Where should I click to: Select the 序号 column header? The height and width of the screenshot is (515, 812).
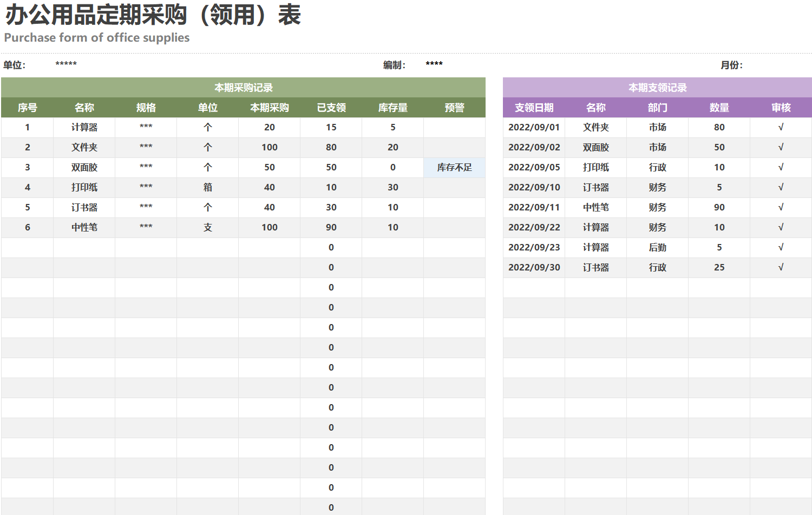point(27,108)
